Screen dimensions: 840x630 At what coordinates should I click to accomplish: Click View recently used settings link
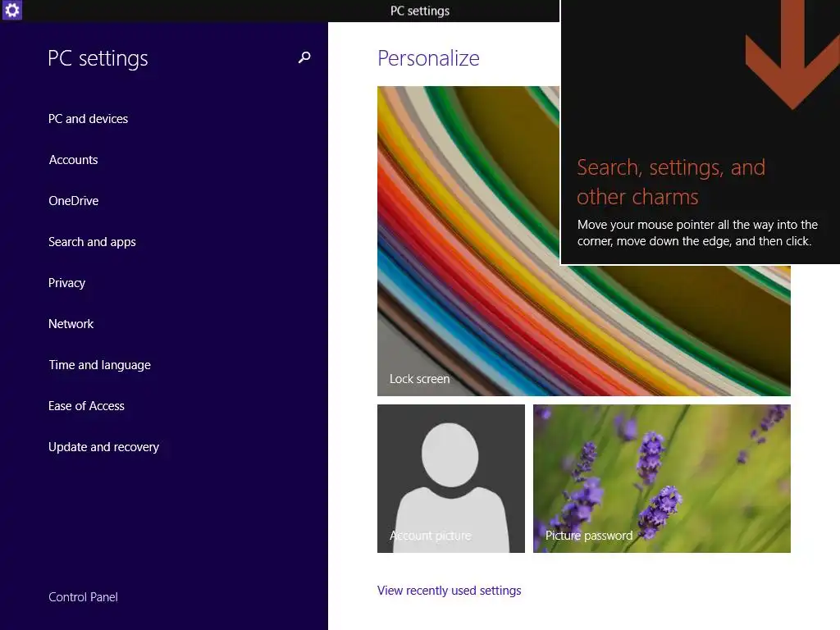point(449,591)
